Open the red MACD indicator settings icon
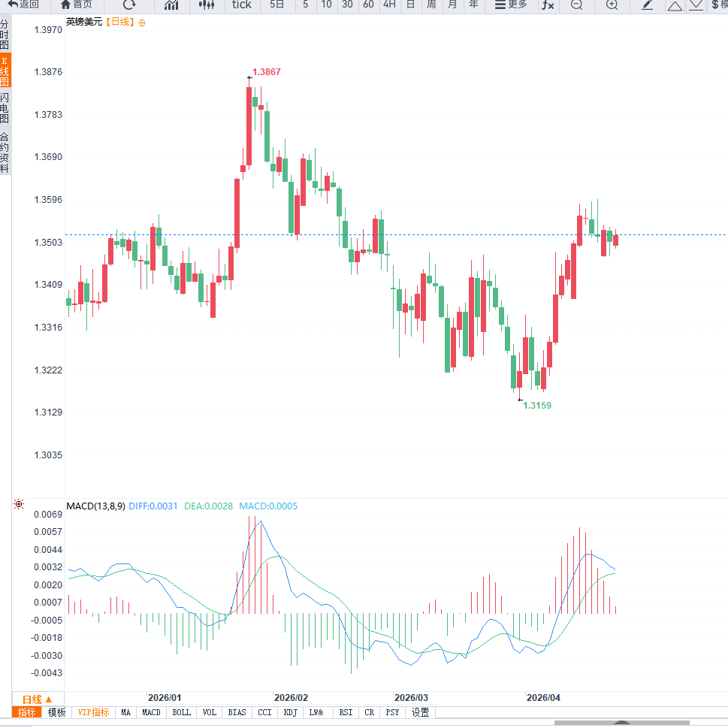 pyautogui.click(x=19, y=504)
